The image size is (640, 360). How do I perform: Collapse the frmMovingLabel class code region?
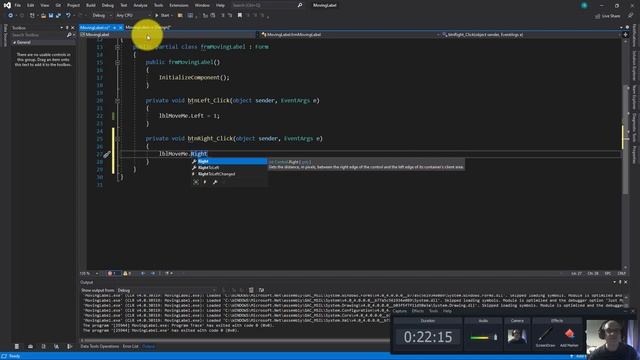118,47
